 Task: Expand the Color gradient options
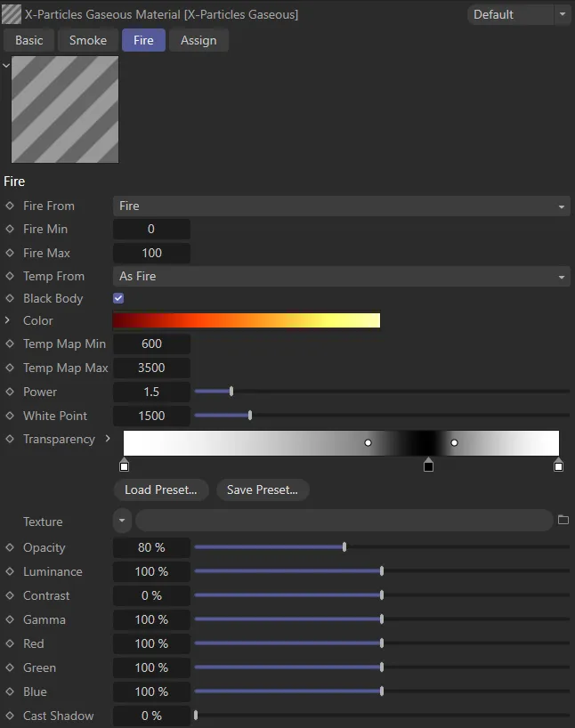(7, 320)
